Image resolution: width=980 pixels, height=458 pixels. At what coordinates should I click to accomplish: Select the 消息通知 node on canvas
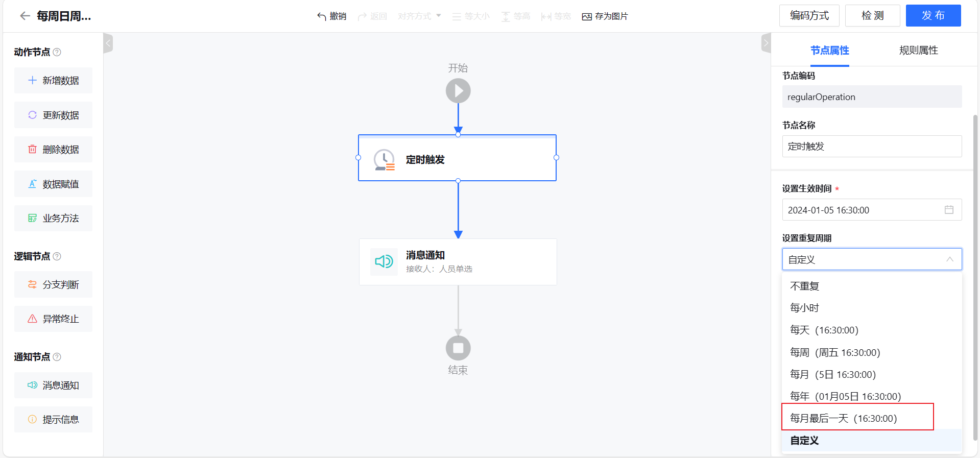tap(458, 262)
